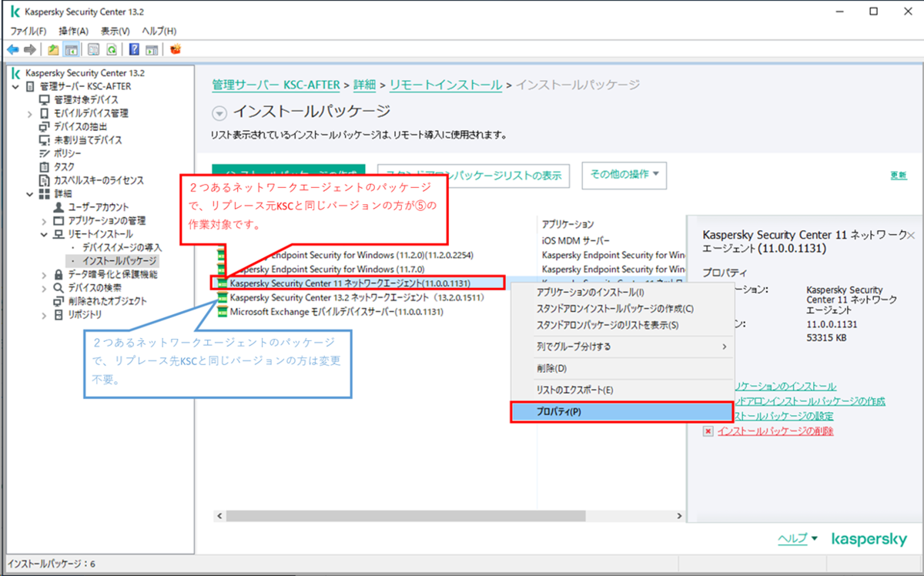This screenshot has width=924, height=576.
Task: Click the package icon for Microsoft Exchange mobile device server
Action: coord(223,312)
